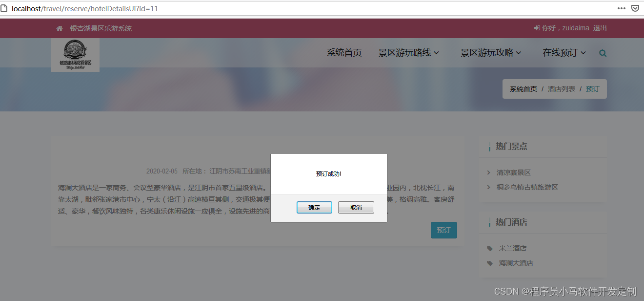Confirm the booking with the 确定 button

click(314, 207)
